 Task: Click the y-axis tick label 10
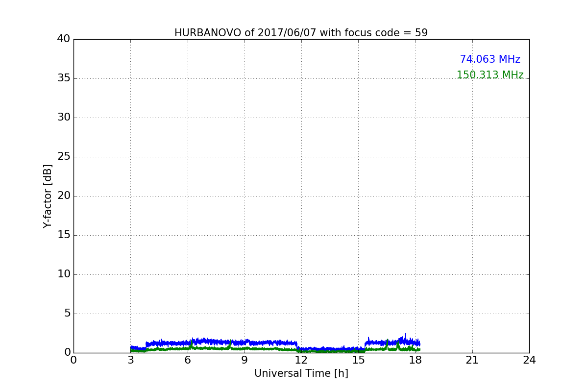[64, 274]
